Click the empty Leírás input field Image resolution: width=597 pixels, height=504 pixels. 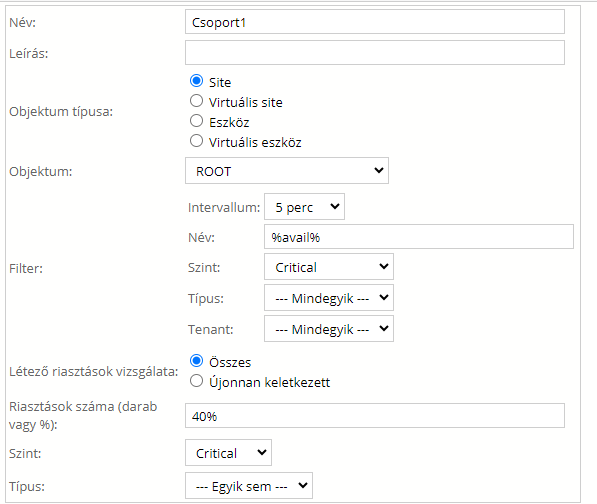(x=375, y=53)
